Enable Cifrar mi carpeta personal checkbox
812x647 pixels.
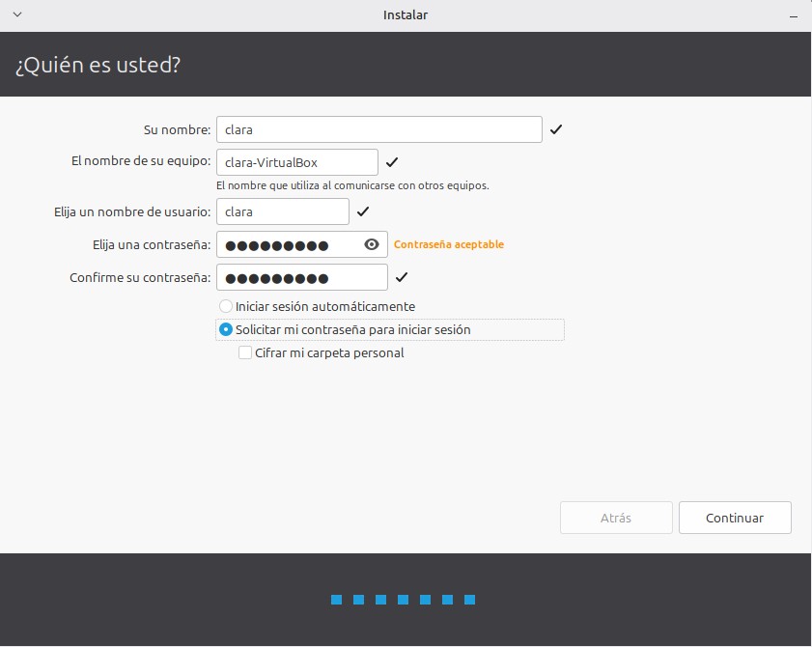click(x=245, y=353)
